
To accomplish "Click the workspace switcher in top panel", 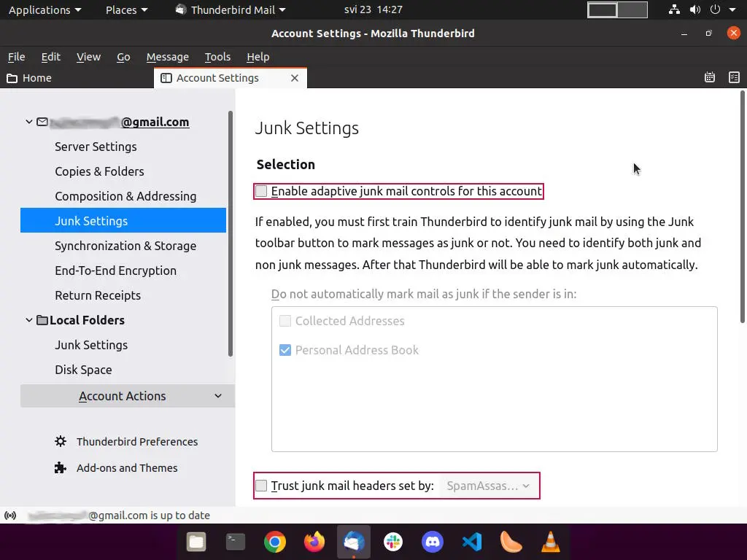I will pos(617,9).
